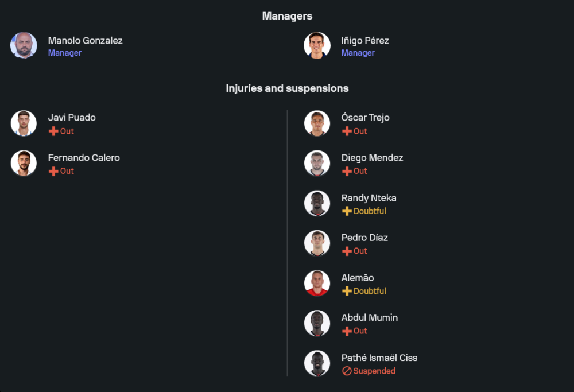Open the Randy Nteka player name
The height and width of the screenshot is (392, 574).
[369, 198]
